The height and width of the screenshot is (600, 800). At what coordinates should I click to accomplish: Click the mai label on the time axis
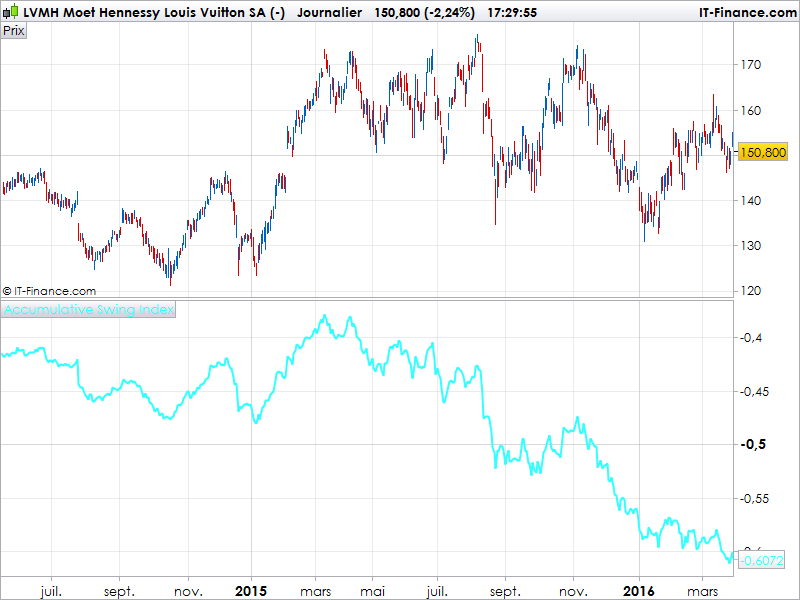point(372,591)
